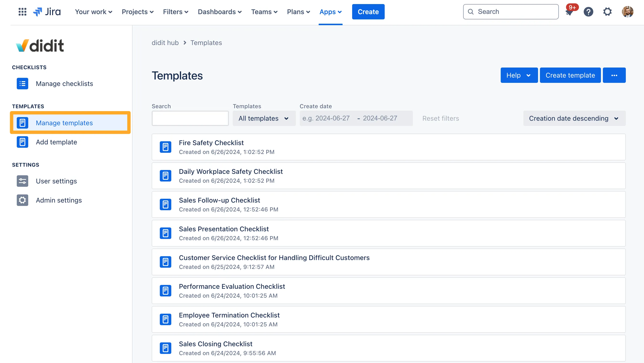Open Customer Service Checklist for Handling Difficult Customers
Viewport: 644px width, 363px height.
point(389,262)
